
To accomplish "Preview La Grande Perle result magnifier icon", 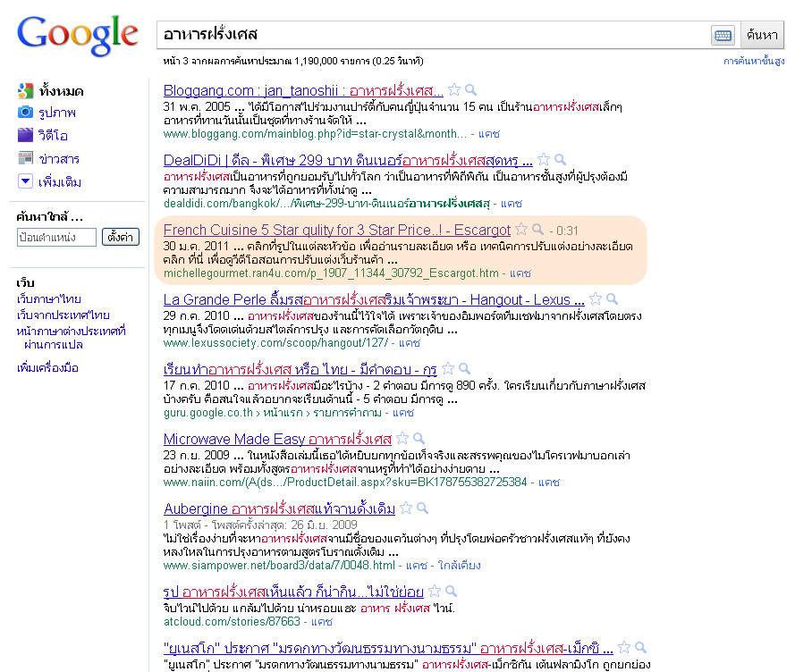I will click(x=612, y=298).
